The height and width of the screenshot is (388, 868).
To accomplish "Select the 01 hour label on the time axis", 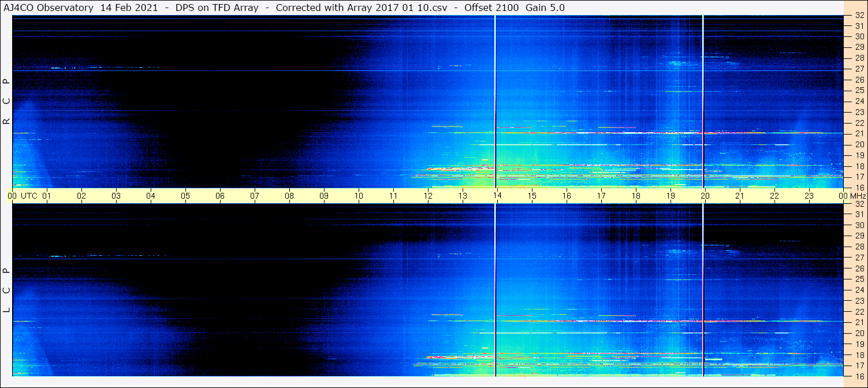I will 47,196.
